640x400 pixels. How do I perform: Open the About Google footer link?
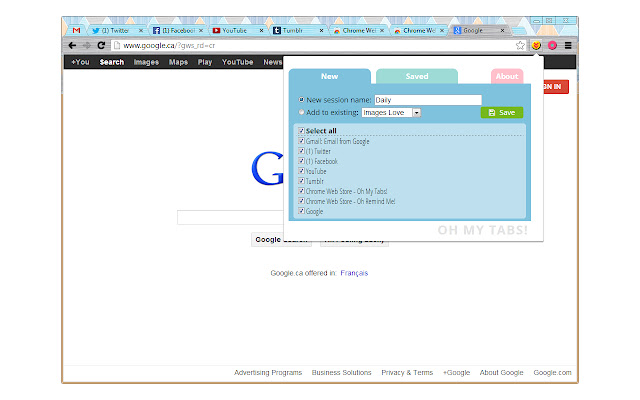click(x=501, y=372)
